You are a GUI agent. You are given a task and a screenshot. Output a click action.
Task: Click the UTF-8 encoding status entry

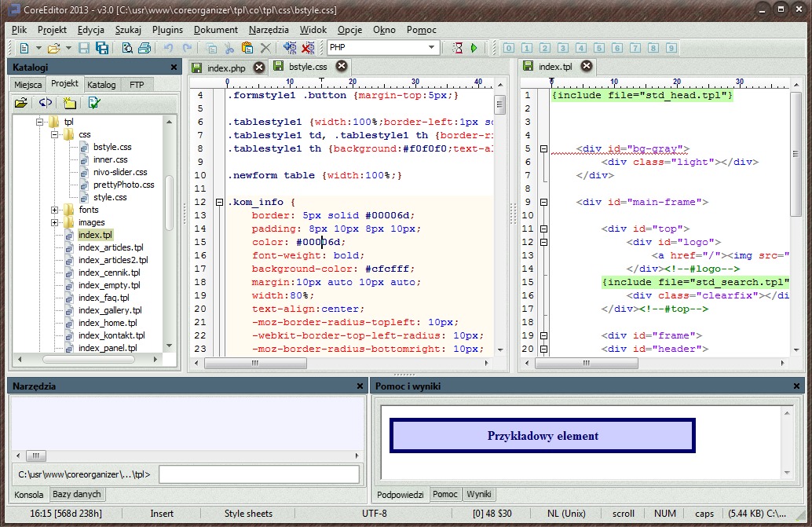375,514
